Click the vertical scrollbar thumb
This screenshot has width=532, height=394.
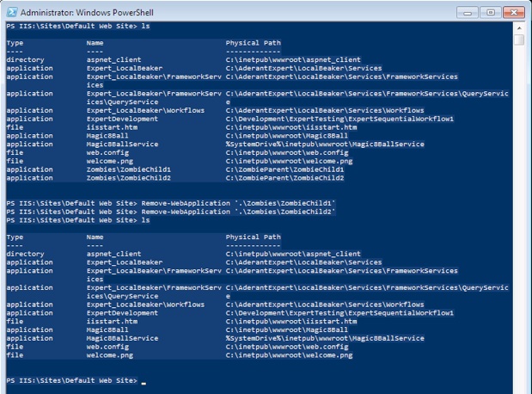click(519, 40)
